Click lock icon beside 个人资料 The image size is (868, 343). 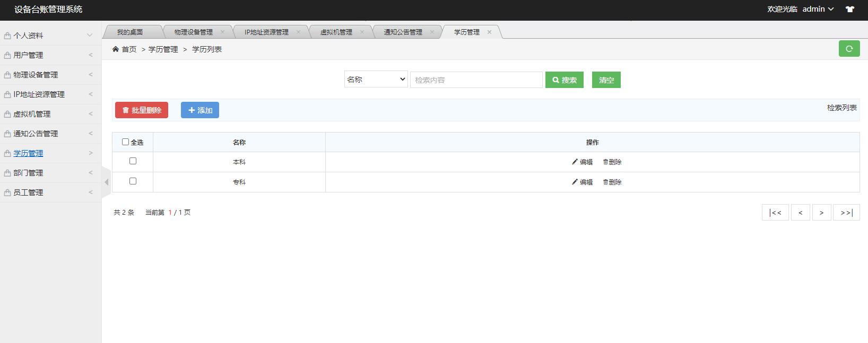7,36
